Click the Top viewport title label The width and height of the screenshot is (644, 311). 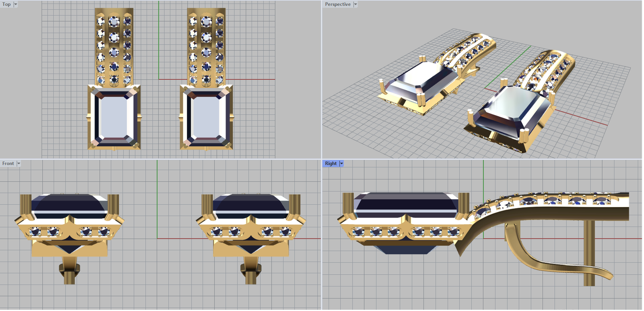[x=6, y=4]
